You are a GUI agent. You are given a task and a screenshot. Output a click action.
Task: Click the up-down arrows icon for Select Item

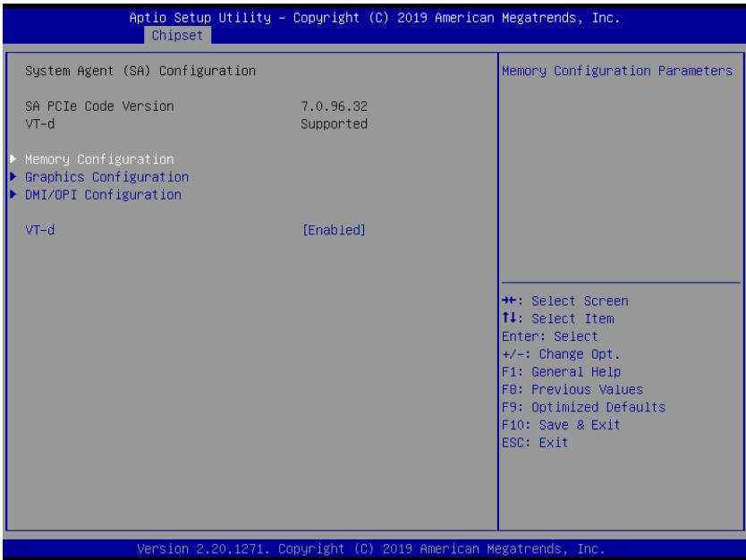509,318
